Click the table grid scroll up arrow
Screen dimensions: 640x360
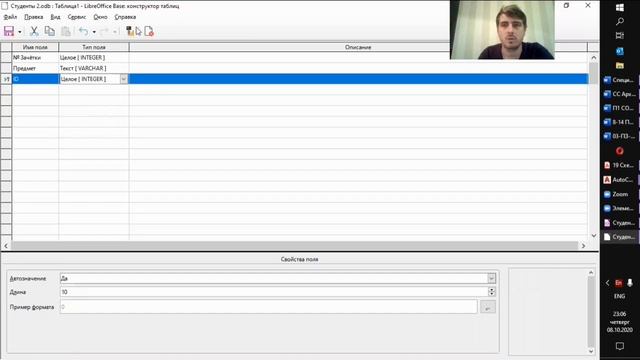point(593,58)
